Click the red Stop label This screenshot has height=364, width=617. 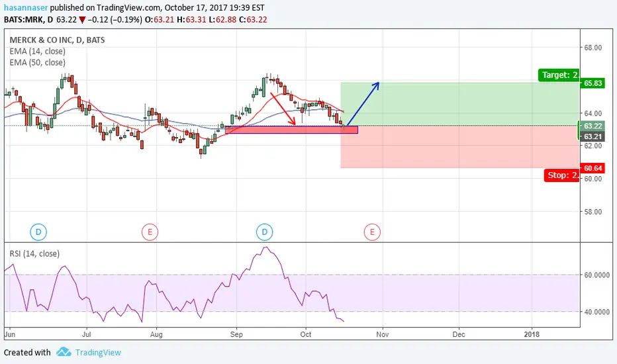[562, 175]
